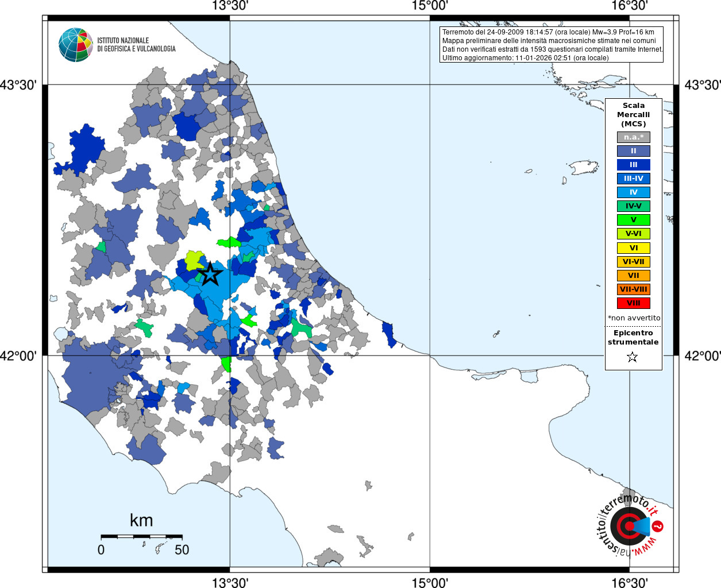Screen dimensions: 721x588
Task: Click the legend star under Epicentro strumentale
Action: [x=633, y=357]
